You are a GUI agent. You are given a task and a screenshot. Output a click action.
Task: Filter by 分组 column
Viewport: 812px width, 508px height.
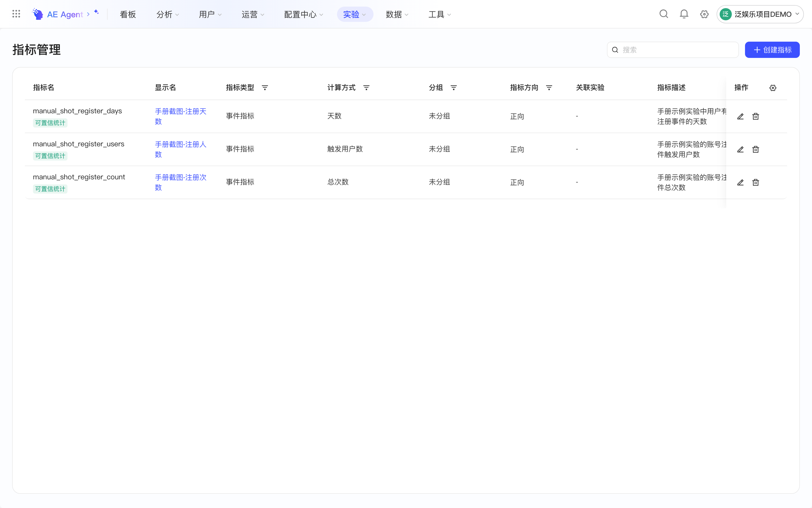point(454,88)
